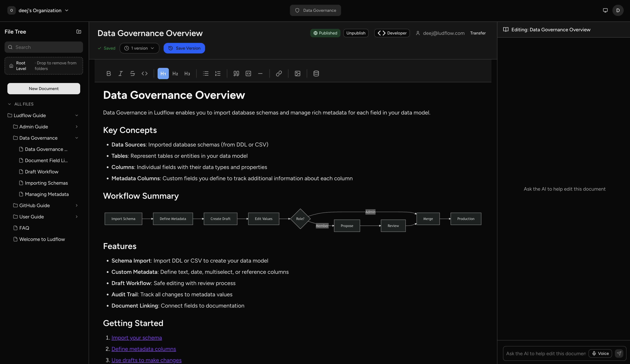
Task: Insert a blockquote using the toolbar
Action: 236,73
